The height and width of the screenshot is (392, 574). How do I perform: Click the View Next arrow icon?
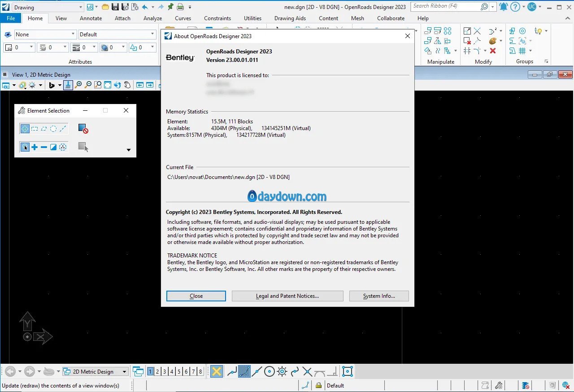tap(150, 85)
